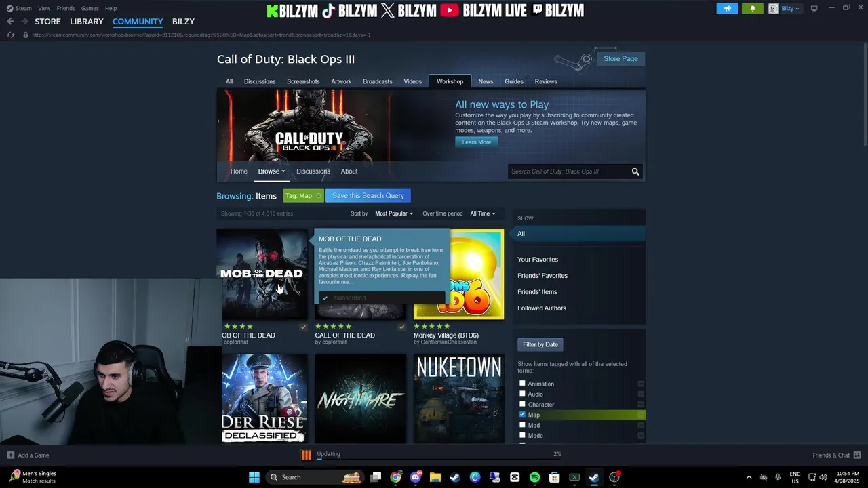Open Google Chrome from taskbar
Screen dimensions: 868x488
(396, 477)
